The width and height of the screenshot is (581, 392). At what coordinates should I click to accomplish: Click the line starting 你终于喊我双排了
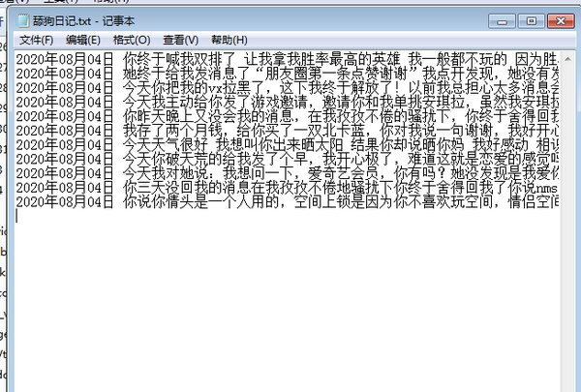288,59
